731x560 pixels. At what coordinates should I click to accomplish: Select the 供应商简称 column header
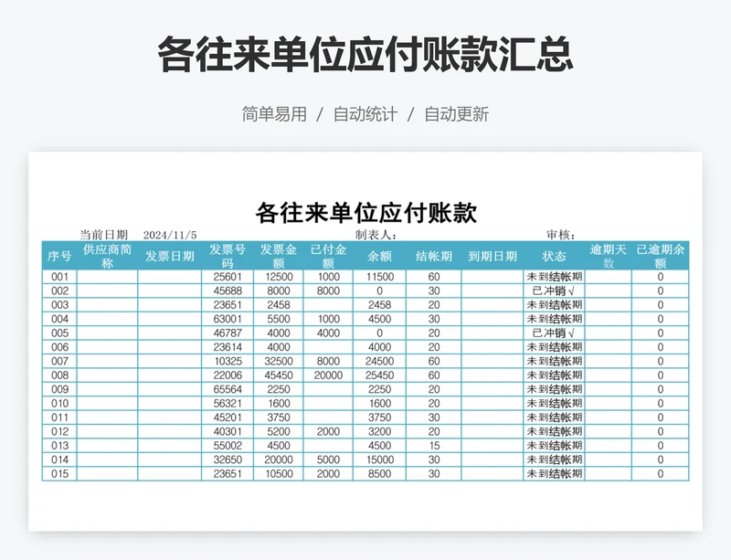(107, 256)
